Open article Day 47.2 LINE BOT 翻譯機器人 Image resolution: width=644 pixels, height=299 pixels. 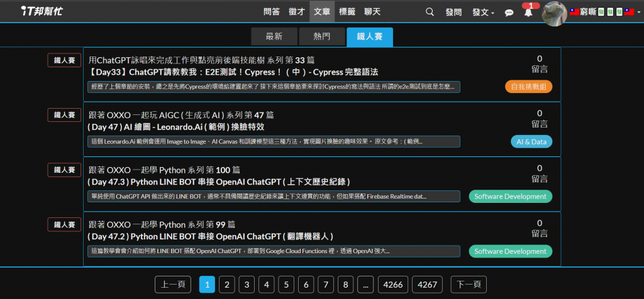(x=210, y=237)
